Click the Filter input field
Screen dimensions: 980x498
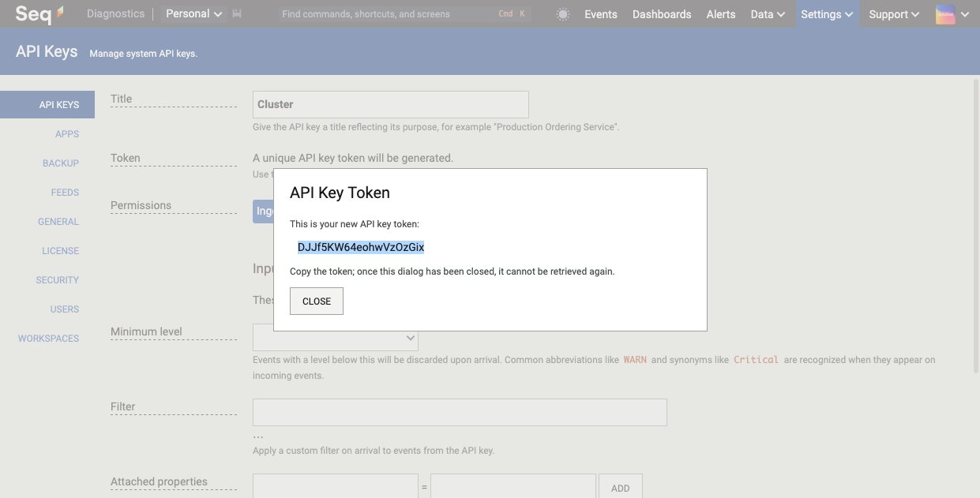460,412
